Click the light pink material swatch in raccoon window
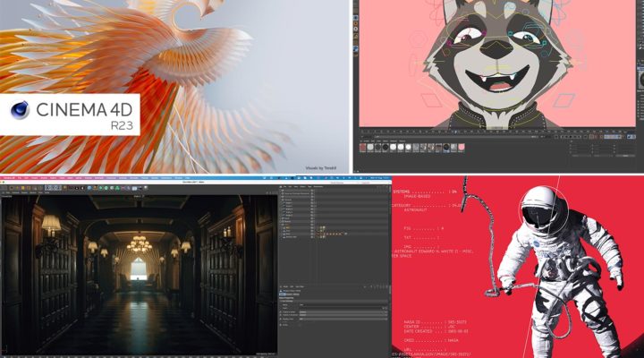This screenshot has width=644, height=358. pos(462,147)
